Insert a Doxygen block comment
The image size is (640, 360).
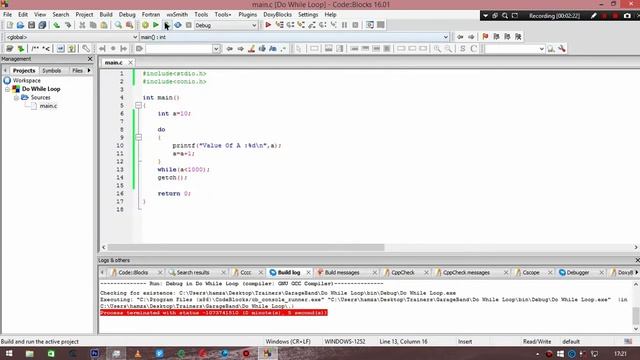coord(35,49)
